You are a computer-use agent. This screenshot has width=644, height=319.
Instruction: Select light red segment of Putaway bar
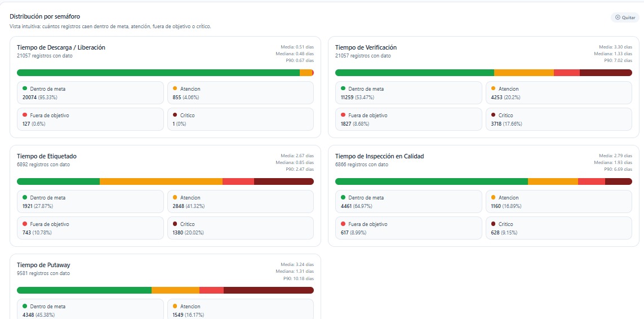click(211, 290)
